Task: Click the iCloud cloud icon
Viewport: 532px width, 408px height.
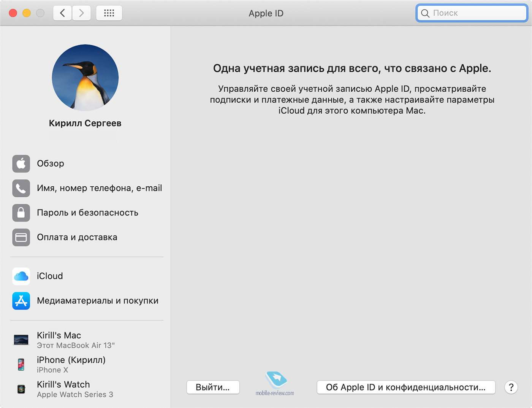Action: [x=21, y=276]
